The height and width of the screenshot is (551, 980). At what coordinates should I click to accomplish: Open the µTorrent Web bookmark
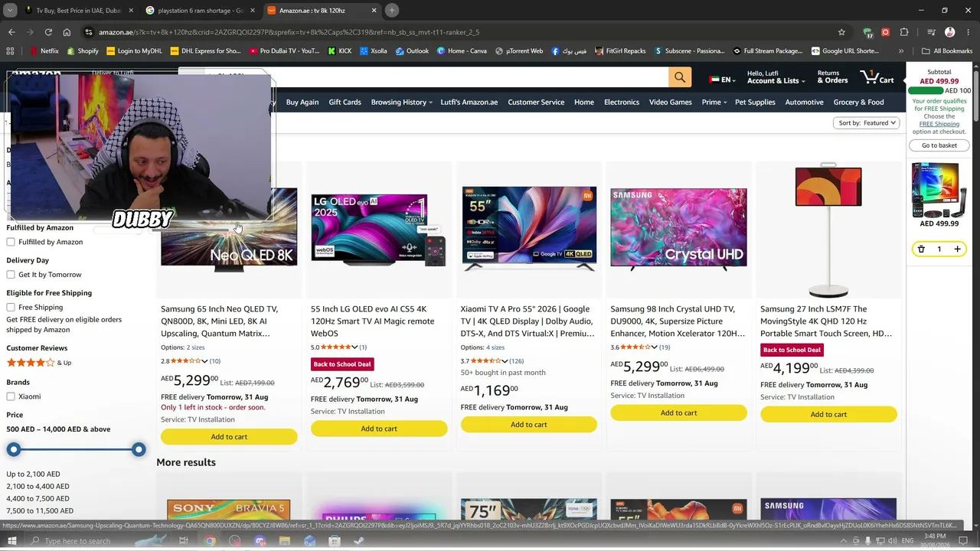tap(518, 51)
